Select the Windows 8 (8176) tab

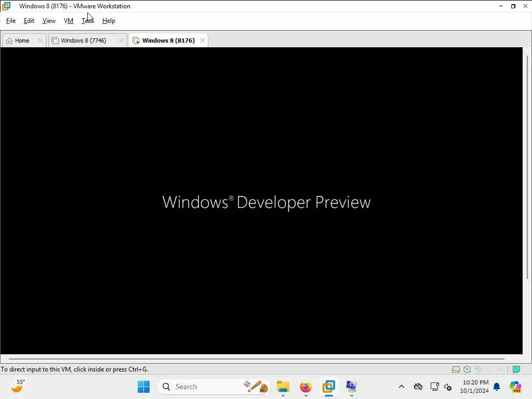tap(165, 41)
